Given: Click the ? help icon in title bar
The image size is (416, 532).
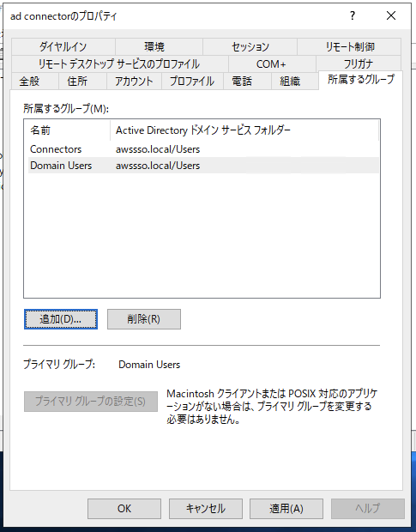Looking at the screenshot, I should click(353, 15).
